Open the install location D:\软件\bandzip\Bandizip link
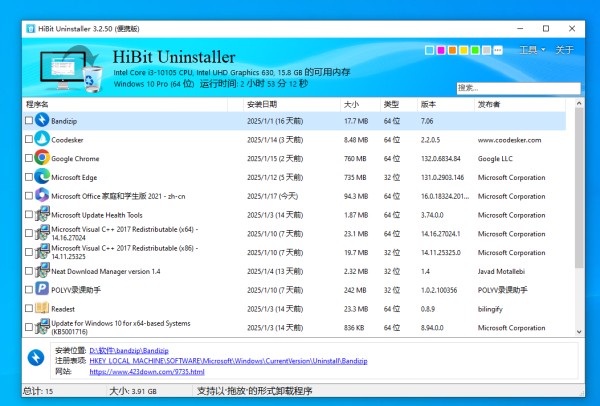Image resolution: width=600 pixels, height=406 pixels. (129, 351)
